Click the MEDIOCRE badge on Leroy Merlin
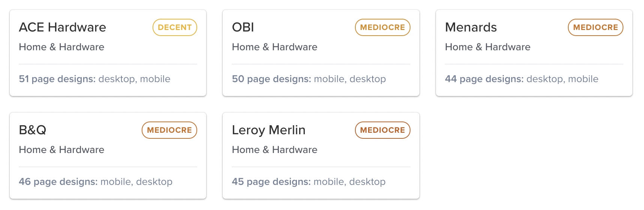 click(382, 130)
